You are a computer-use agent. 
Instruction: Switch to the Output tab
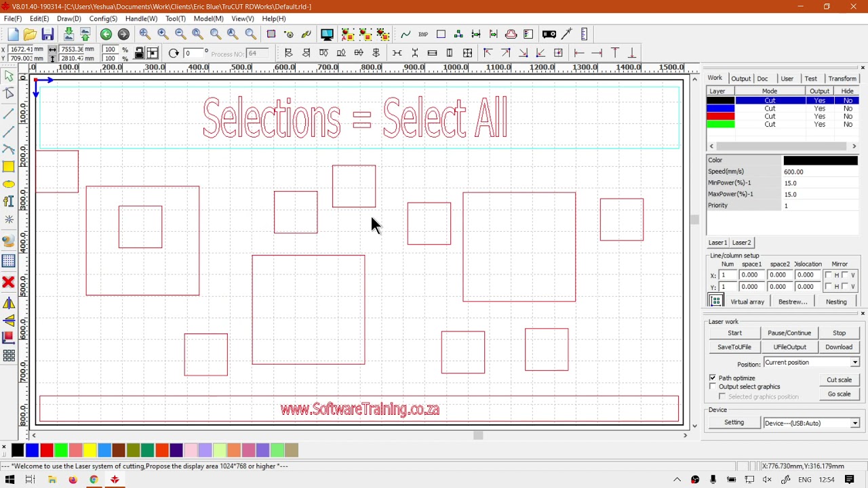coord(741,79)
